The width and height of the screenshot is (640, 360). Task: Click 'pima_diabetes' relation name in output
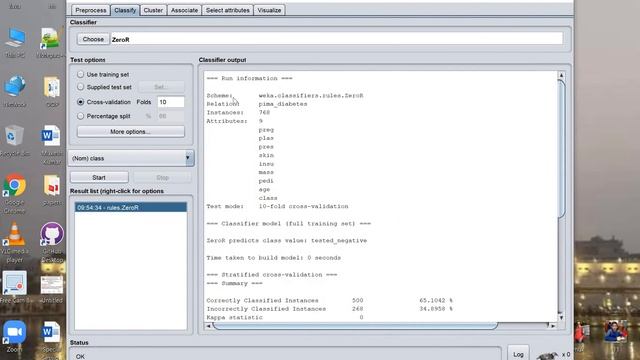283,104
